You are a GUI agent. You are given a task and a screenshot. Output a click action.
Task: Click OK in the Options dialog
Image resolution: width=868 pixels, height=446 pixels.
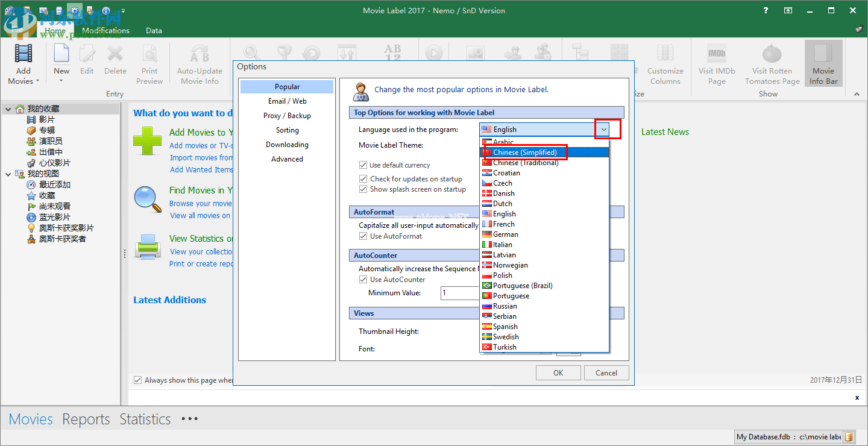coord(558,372)
